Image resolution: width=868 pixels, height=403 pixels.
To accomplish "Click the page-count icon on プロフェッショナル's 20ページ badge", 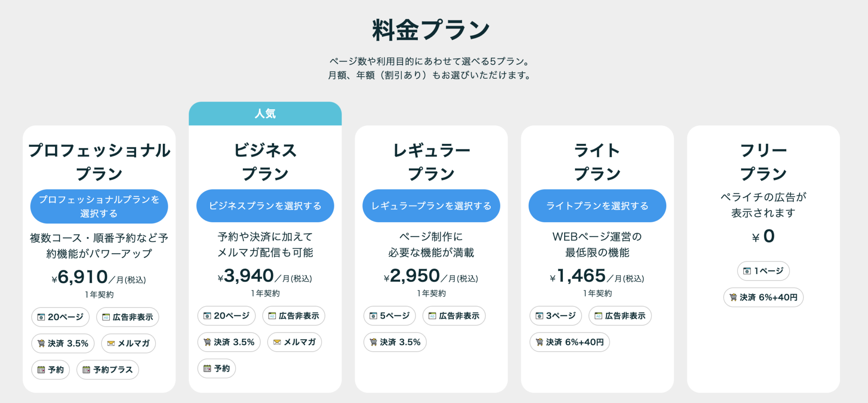I will [41, 317].
